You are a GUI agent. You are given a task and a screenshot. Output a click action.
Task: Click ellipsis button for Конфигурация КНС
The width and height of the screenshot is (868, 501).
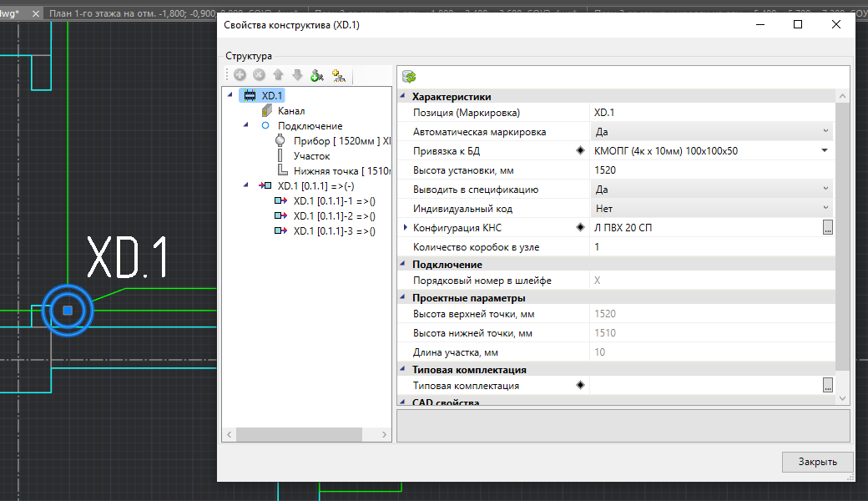[827, 228]
